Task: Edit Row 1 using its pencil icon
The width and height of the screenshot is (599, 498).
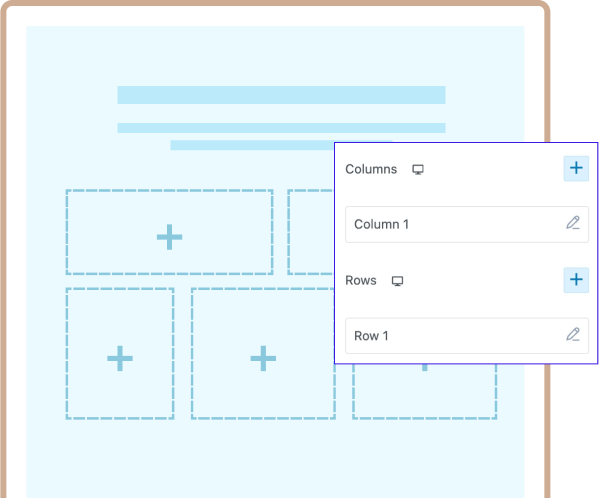Action: point(573,335)
